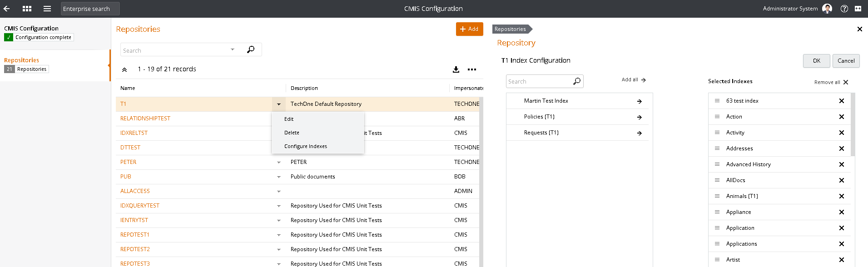Sort by the Description column header
This screenshot has height=267, width=868.
(x=304, y=88)
